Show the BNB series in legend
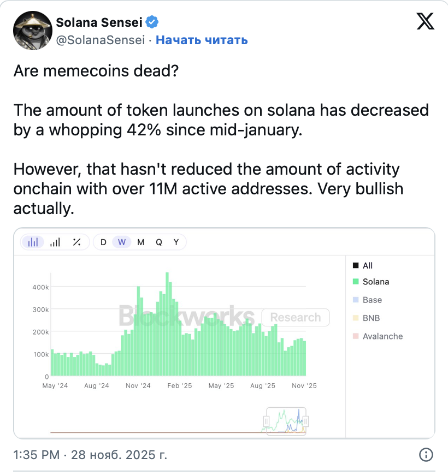The image size is (448, 476). click(x=370, y=318)
